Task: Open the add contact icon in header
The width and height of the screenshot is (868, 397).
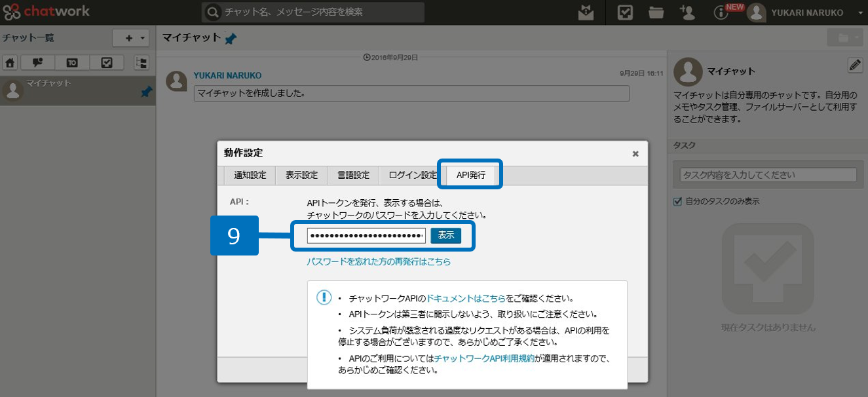Action: coord(687,12)
